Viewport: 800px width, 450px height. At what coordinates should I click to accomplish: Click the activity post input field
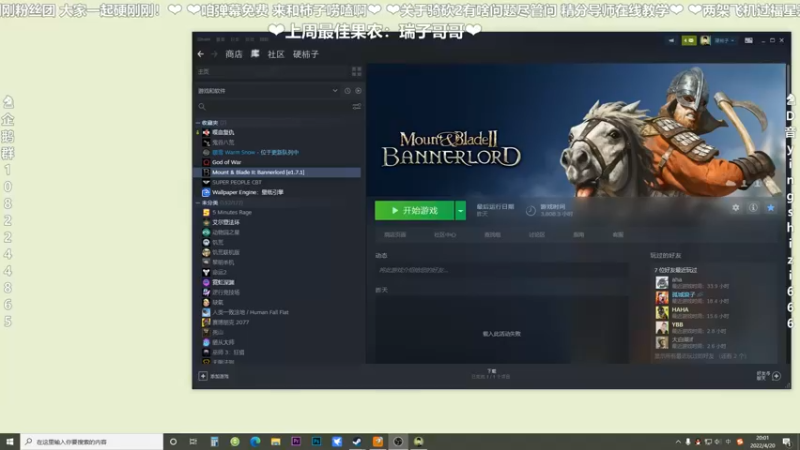(501, 270)
